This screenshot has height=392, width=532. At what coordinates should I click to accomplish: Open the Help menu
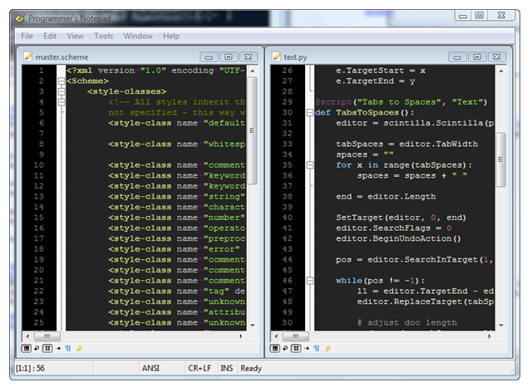[171, 36]
